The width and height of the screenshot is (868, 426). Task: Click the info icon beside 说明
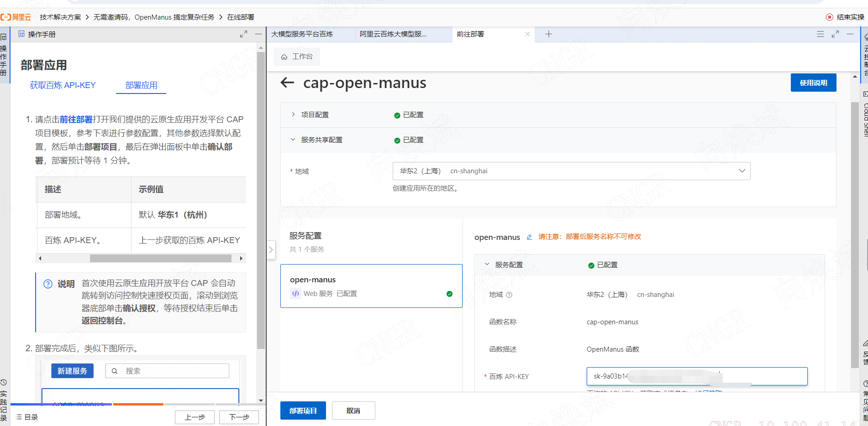click(x=48, y=284)
